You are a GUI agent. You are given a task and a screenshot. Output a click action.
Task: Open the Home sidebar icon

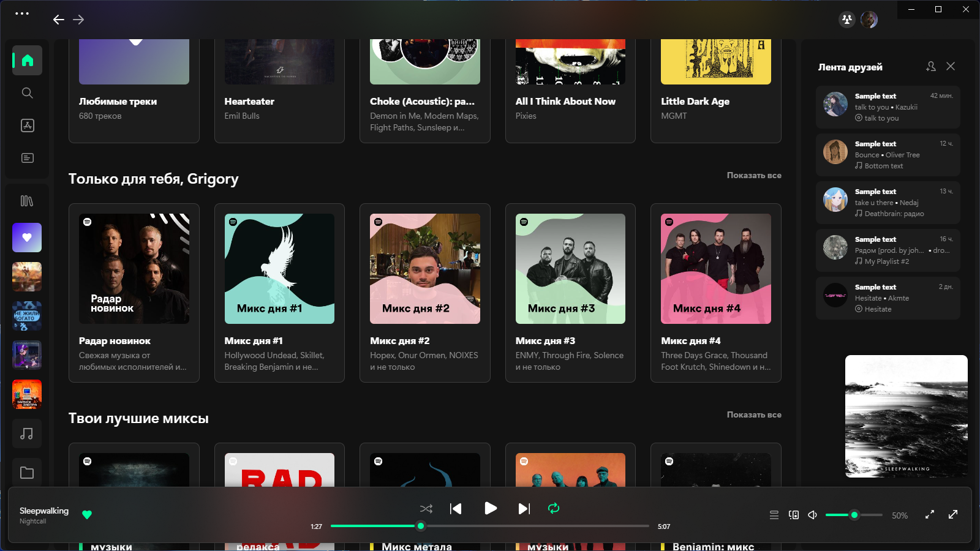tap(27, 60)
